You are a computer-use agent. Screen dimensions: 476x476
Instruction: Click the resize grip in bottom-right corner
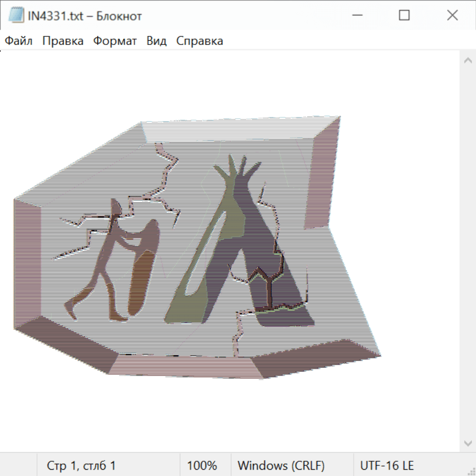tap(471, 471)
